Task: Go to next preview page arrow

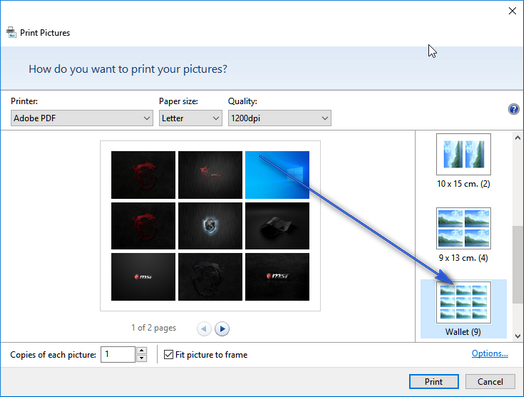Action: pyautogui.click(x=222, y=329)
